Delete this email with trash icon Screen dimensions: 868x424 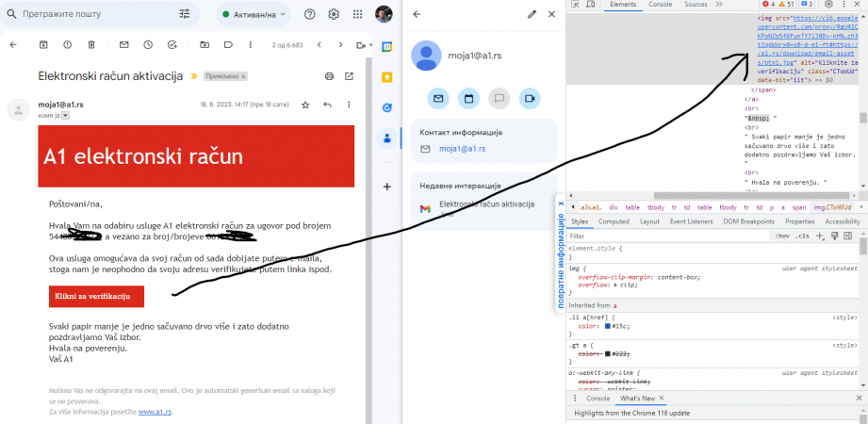(x=92, y=45)
